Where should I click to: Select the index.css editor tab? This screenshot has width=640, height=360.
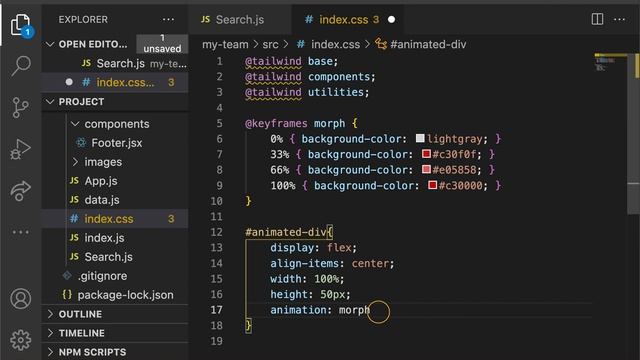348,20
